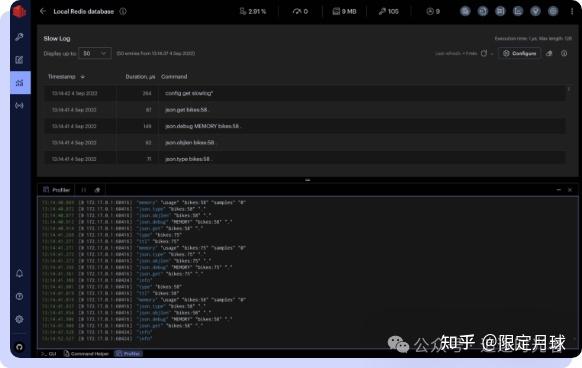The width and height of the screenshot is (582, 368).
Task: Open the CLI bottom tab
Action: tap(49, 354)
